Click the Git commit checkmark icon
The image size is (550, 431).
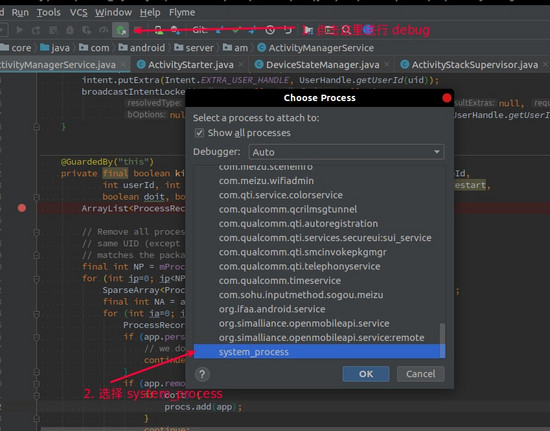[x=236, y=30]
